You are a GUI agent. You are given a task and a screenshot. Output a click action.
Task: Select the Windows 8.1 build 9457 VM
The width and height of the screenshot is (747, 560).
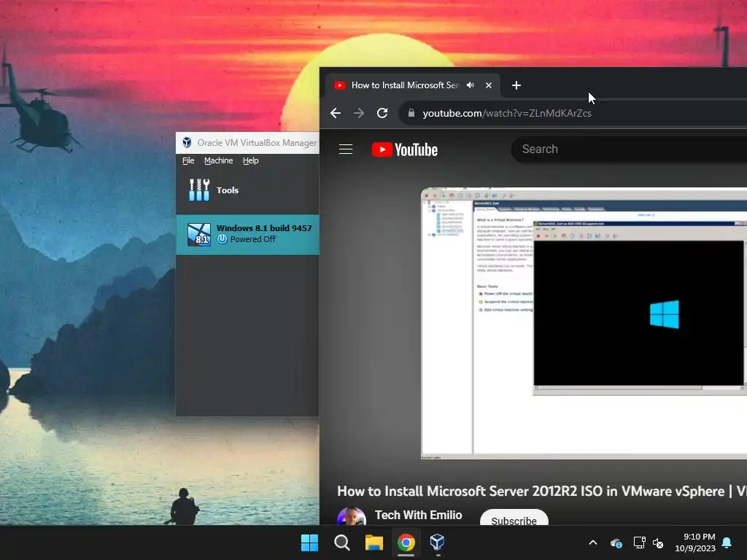pos(247,234)
